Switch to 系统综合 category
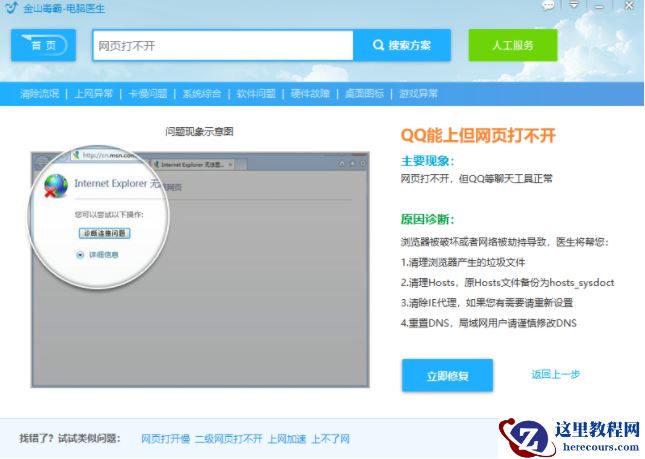 click(x=202, y=94)
